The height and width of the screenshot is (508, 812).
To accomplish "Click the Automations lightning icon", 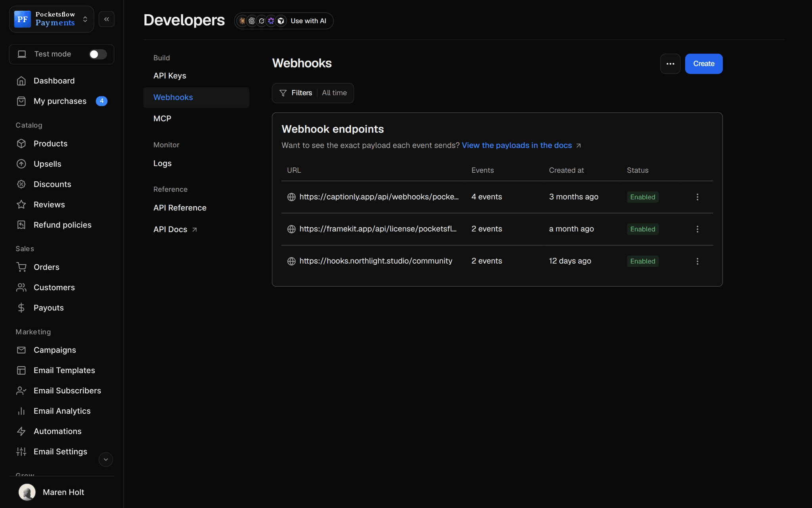I will pyautogui.click(x=21, y=431).
